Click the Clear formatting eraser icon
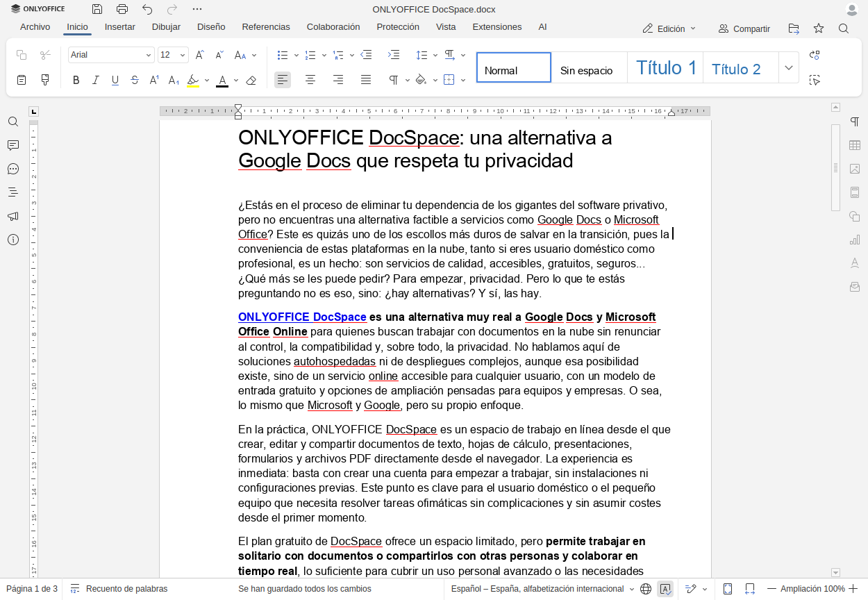Screen dimensions: 868x600 click(x=251, y=81)
